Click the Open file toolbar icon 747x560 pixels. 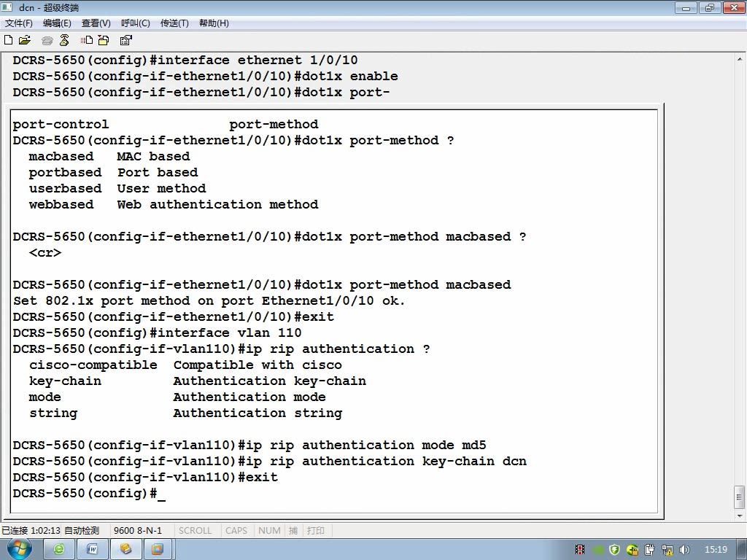coord(24,41)
